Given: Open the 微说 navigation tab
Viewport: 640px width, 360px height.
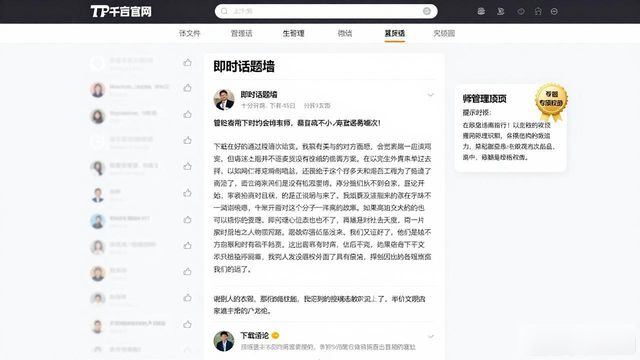Looking at the screenshot, I should [x=345, y=33].
